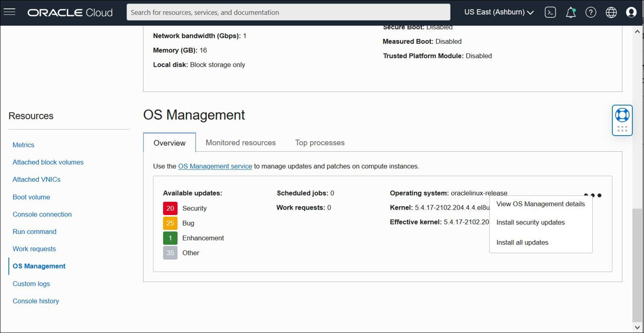Image resolution: width=644 pixels, height=333 pixels.
Task: Open the OS Management service link
Action: coord(215,166)
